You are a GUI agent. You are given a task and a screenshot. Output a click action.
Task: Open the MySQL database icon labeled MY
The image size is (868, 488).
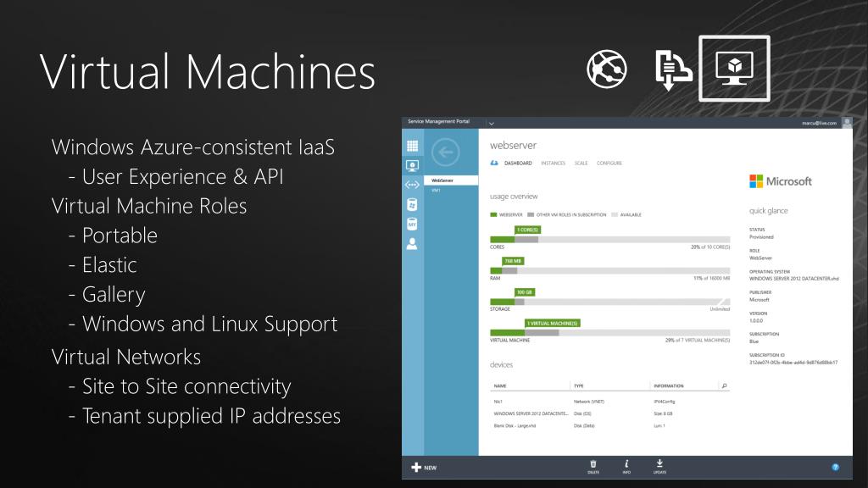(x=413, y=224)
